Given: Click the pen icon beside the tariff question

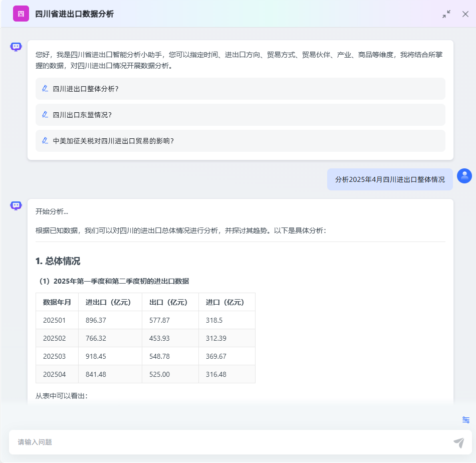Looking at the screenshot, I should click(45, 141).
